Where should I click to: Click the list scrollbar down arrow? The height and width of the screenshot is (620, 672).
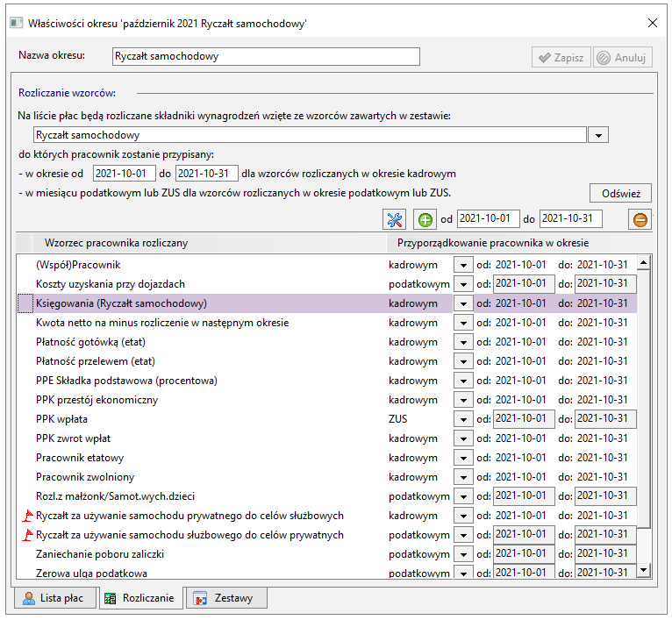pyautogui.click(x=643, y=569)
